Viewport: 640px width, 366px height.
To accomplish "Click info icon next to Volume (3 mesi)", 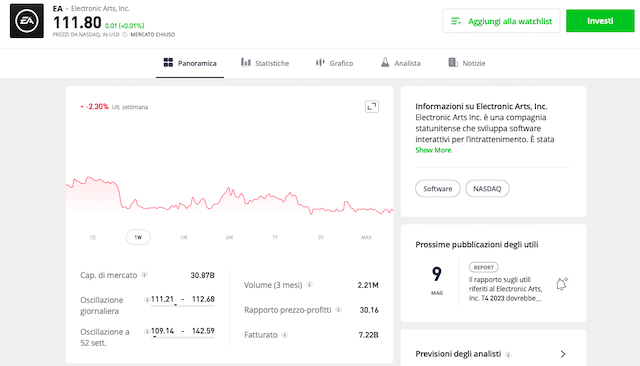I will click(x=309, y=285).
